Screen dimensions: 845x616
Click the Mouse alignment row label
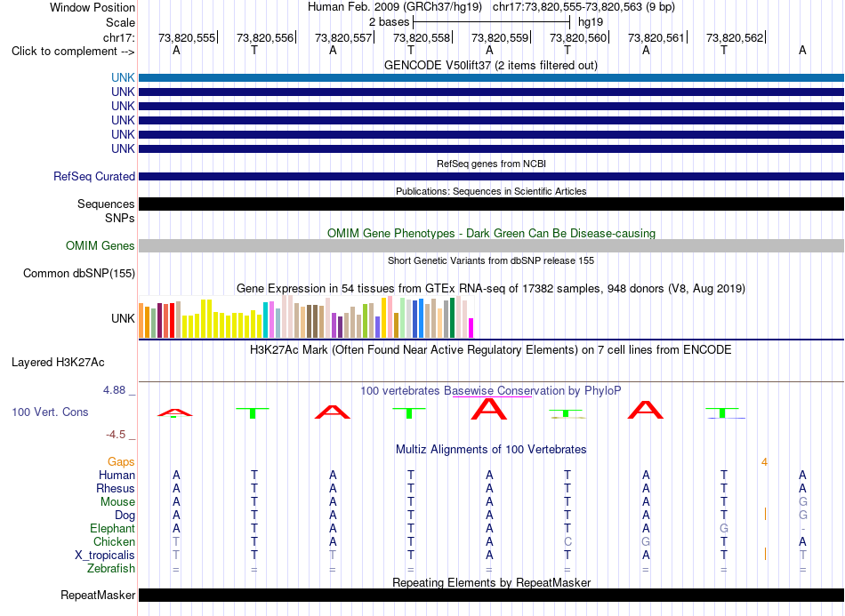point(117,502)
